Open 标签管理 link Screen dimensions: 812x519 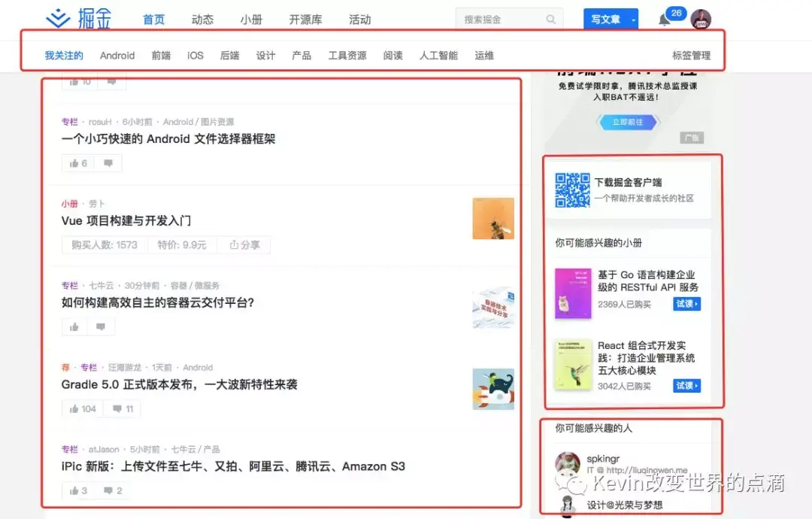(692, 56)
